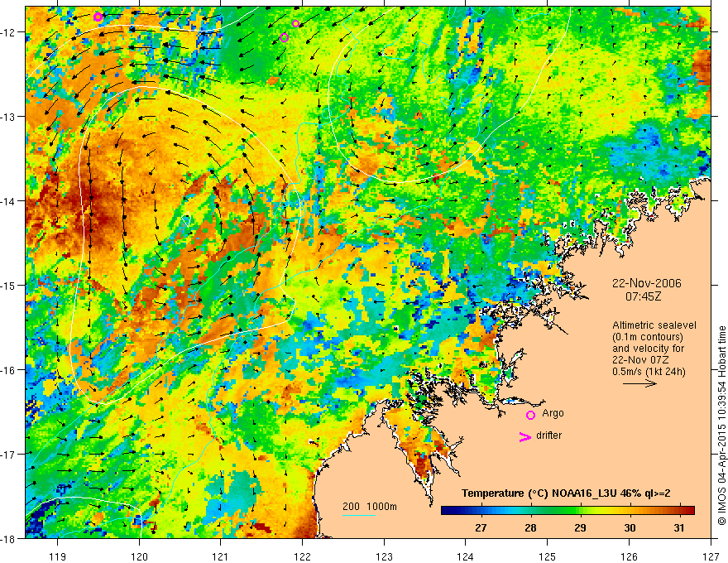This screenshot has width=728, height=563.
Task: Click the latitude axis label -12
Action: coord(8,32)
